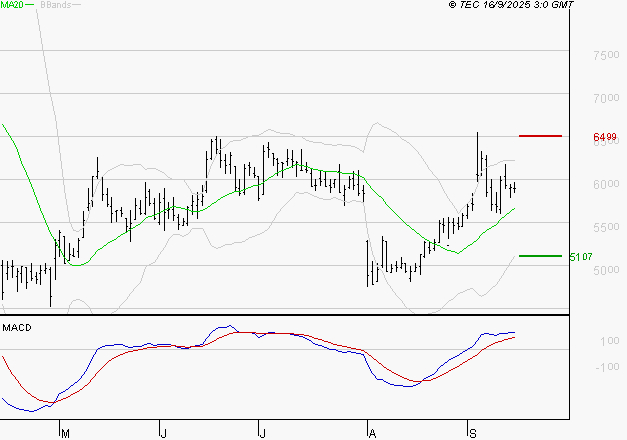
Task: Click the 5000 price axis label
Action: pyautogui.click(x=606, y=271)
